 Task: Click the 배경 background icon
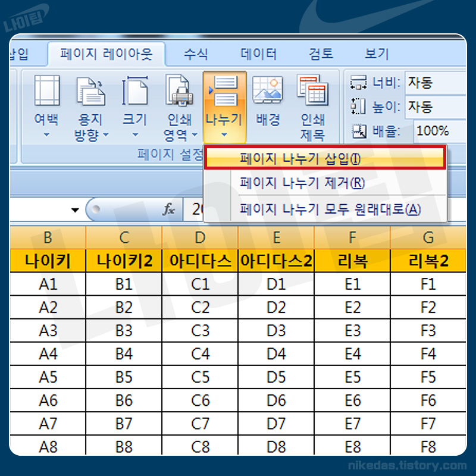267,90
